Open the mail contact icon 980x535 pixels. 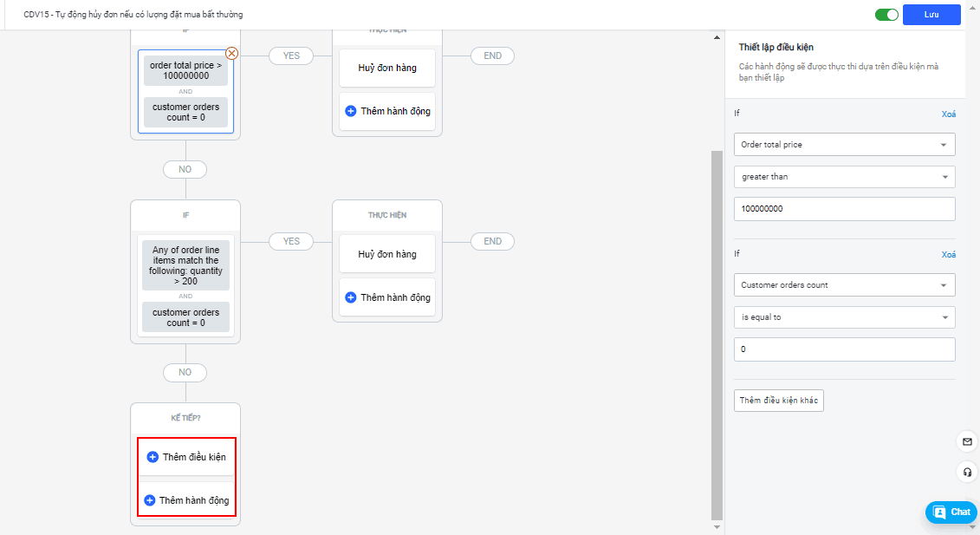click(967, 442)
